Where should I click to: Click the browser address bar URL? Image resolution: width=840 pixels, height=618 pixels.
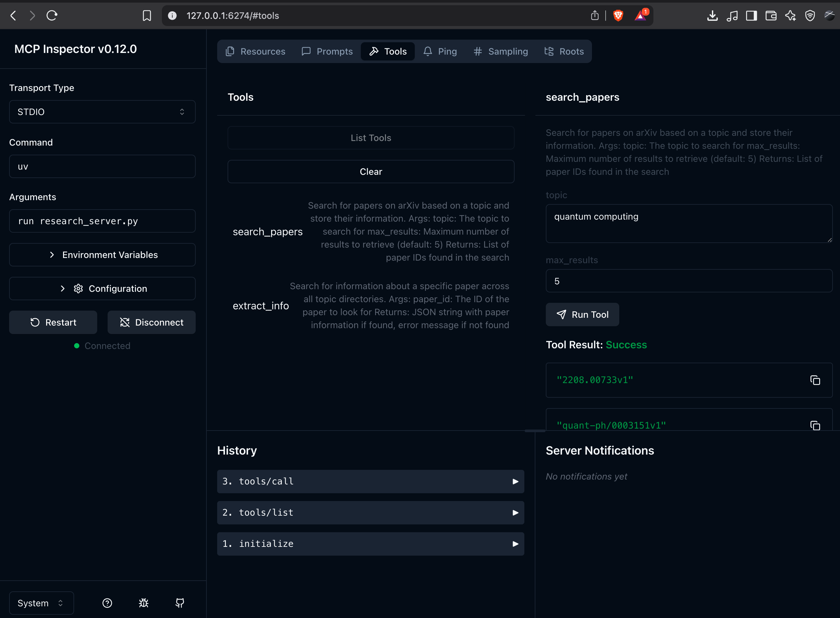[233, 16]
